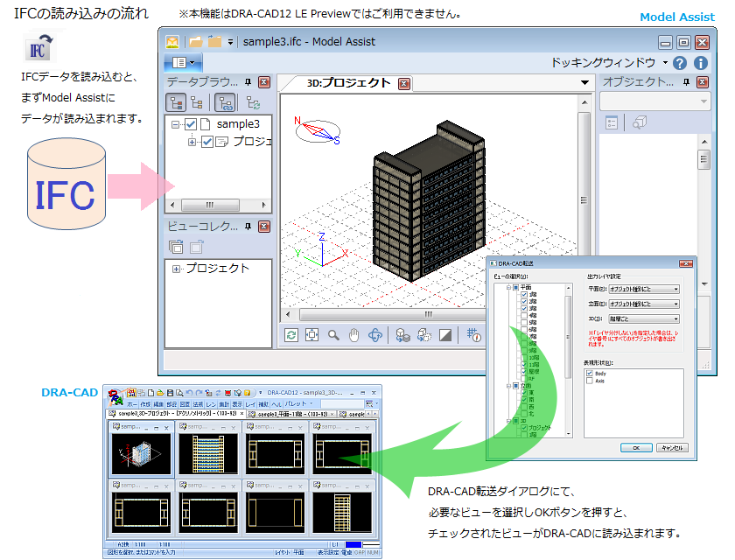Close the 3D:プロジェクト tab

pyautogui.click(x=403, y=83)
